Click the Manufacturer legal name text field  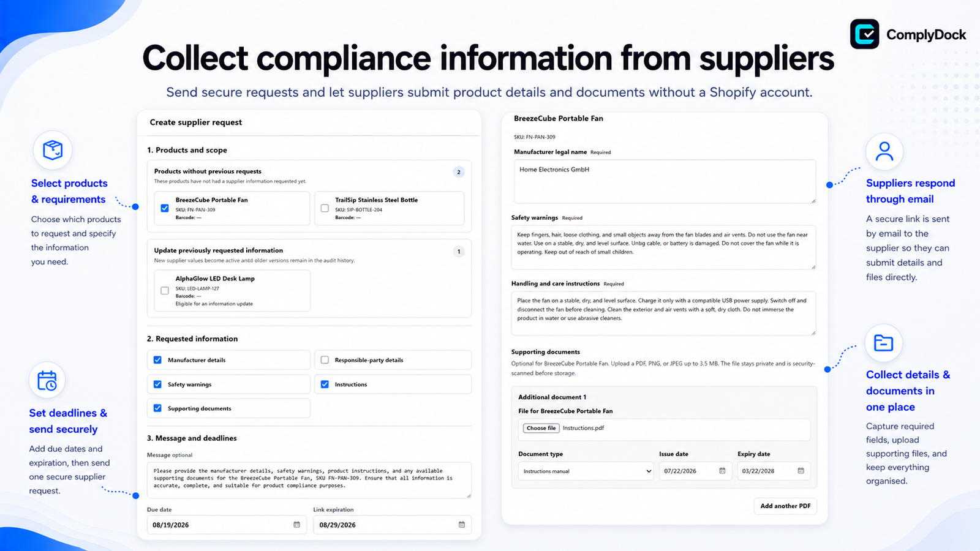coord(665,181)
